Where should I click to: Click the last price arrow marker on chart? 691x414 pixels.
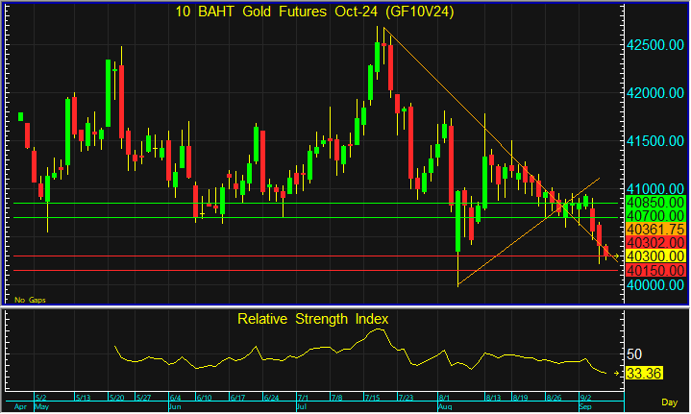616,256
